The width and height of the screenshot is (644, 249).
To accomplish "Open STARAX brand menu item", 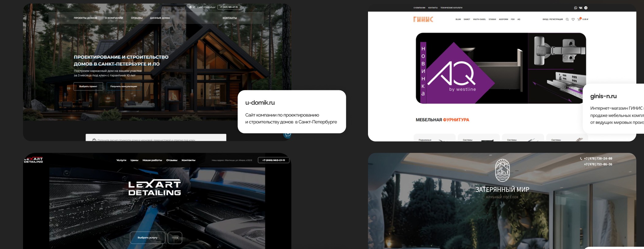I will tap(492, 19).
